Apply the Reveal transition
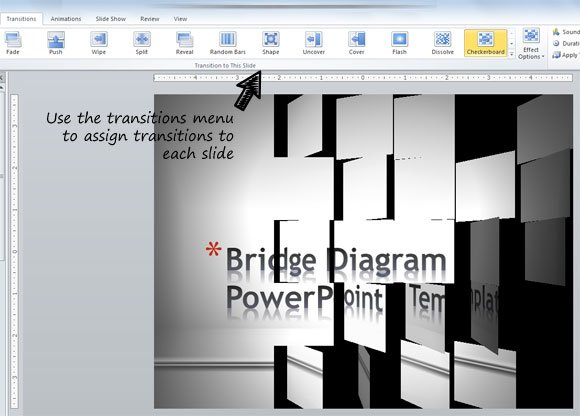The image size is (580, 416). point(185,43)
